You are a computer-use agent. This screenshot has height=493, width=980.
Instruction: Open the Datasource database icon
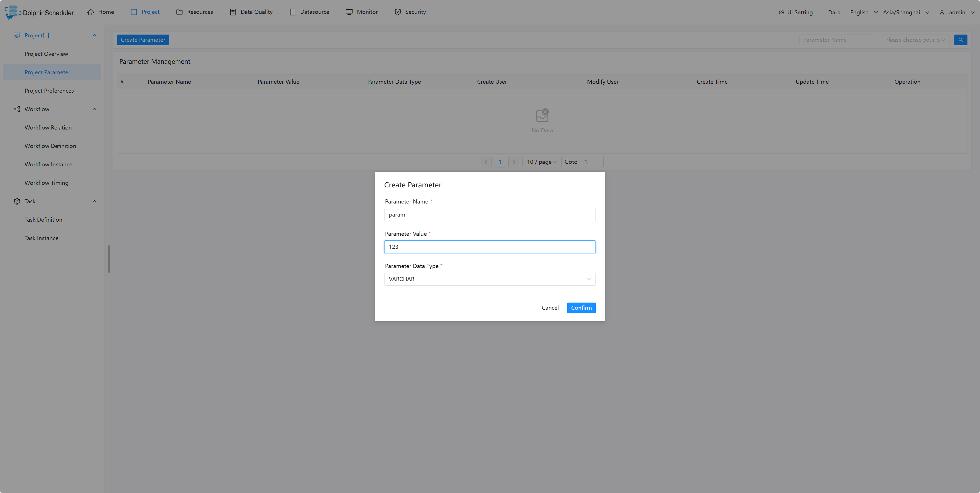pos(292,12)
